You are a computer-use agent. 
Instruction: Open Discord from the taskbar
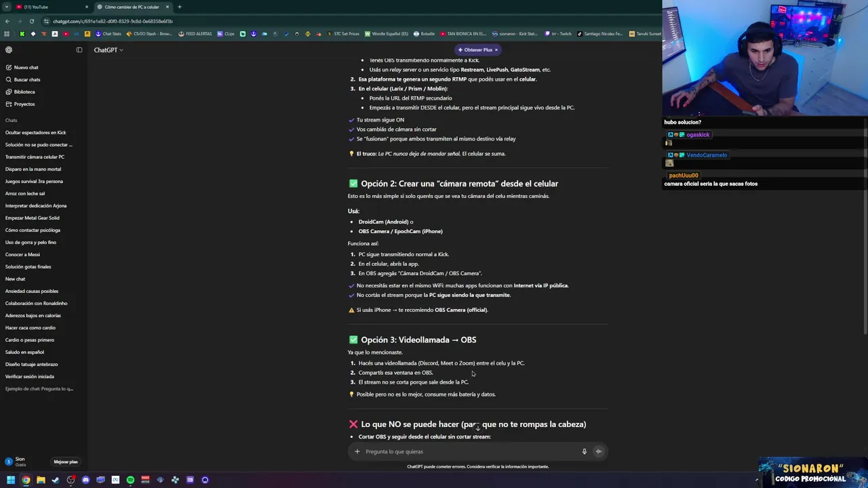coord(85,480)
